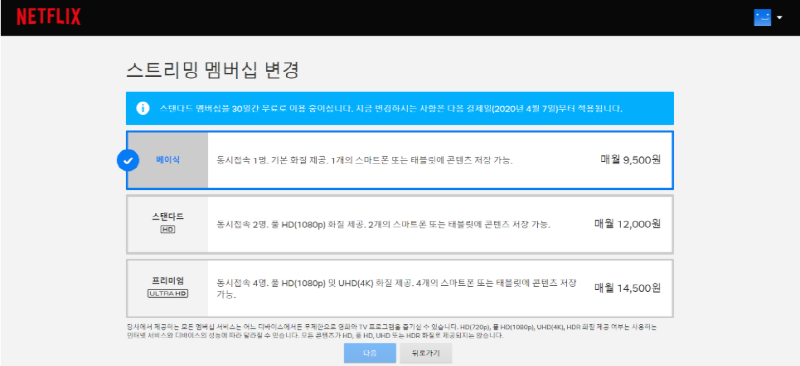The image size is (800, 366).
Task: Click the Netflix logo
Action: [48, 17]
